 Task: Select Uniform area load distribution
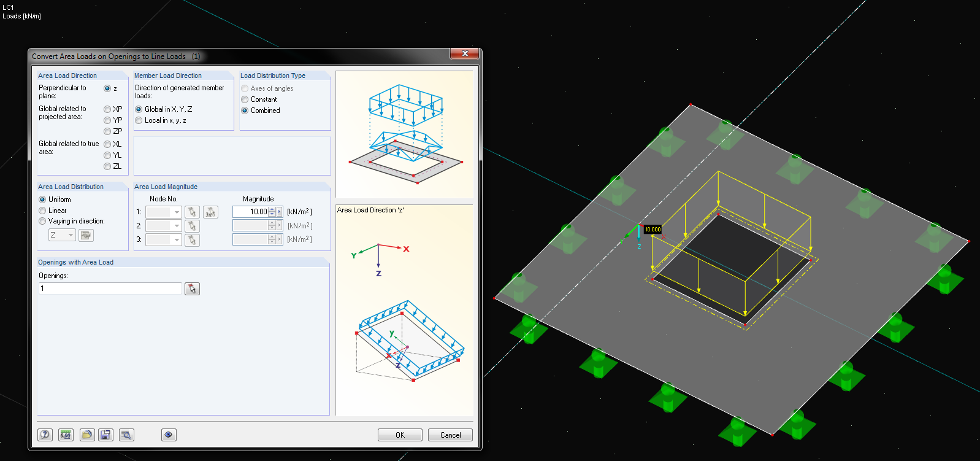click(x=42, y=200)
